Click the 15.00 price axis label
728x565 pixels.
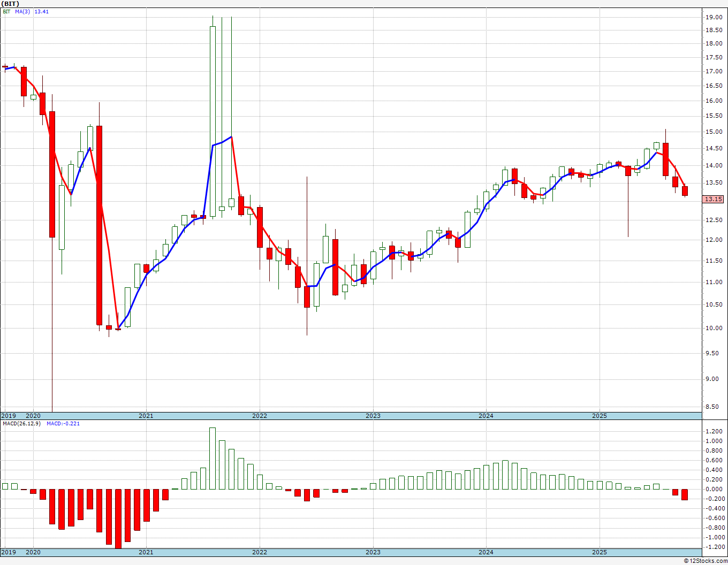[714, 132]
